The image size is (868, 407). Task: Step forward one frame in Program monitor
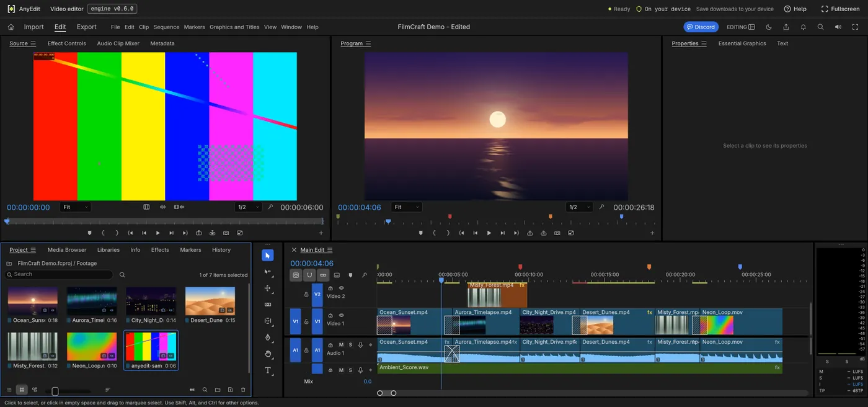pos(503,233)
